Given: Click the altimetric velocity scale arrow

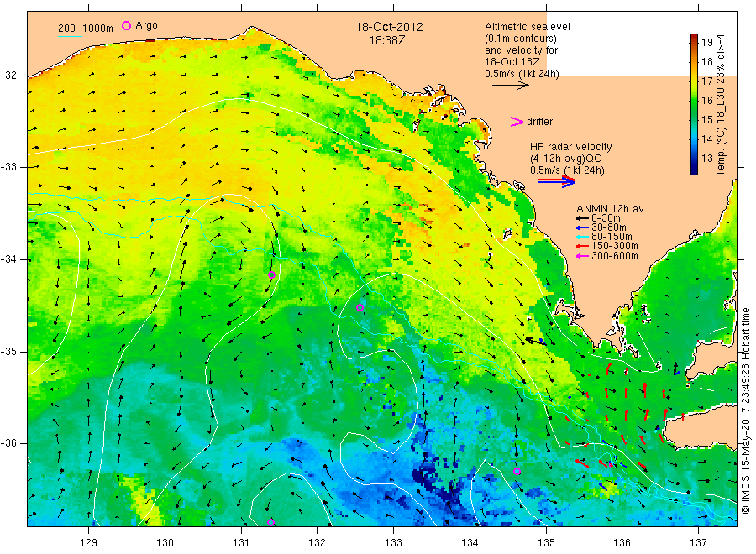Looking at the screenshot, I should (511, 86).
